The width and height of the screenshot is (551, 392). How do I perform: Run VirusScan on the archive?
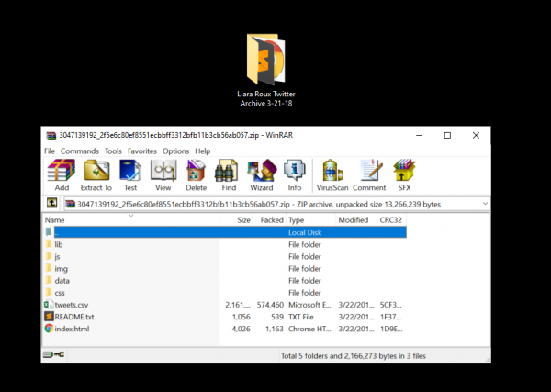(x=332, y=174)
